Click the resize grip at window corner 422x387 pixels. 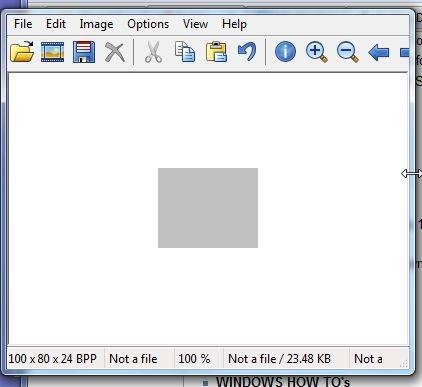click(404, 364)
